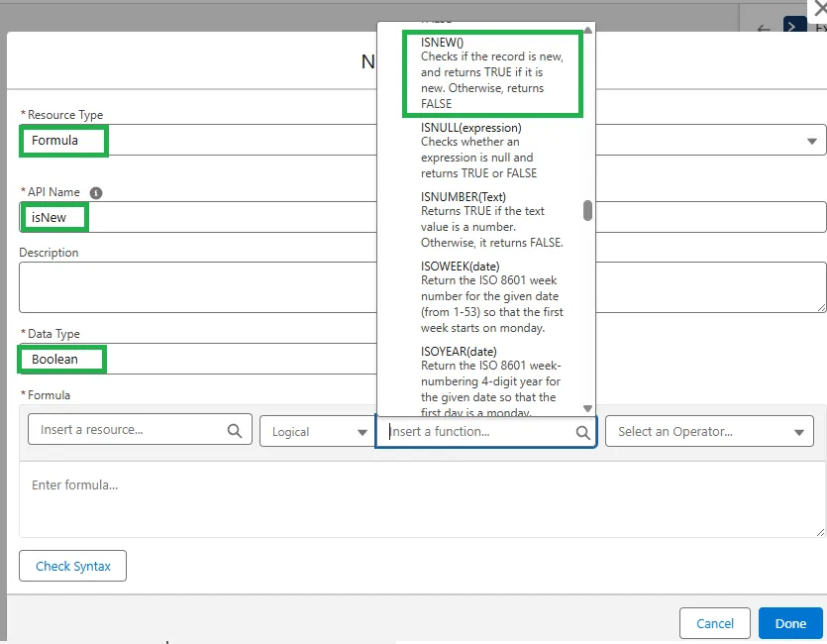The width and height of the screenshot is (827, 644).
Task: Click the search icon in Insert a resource
Action: 235,431
